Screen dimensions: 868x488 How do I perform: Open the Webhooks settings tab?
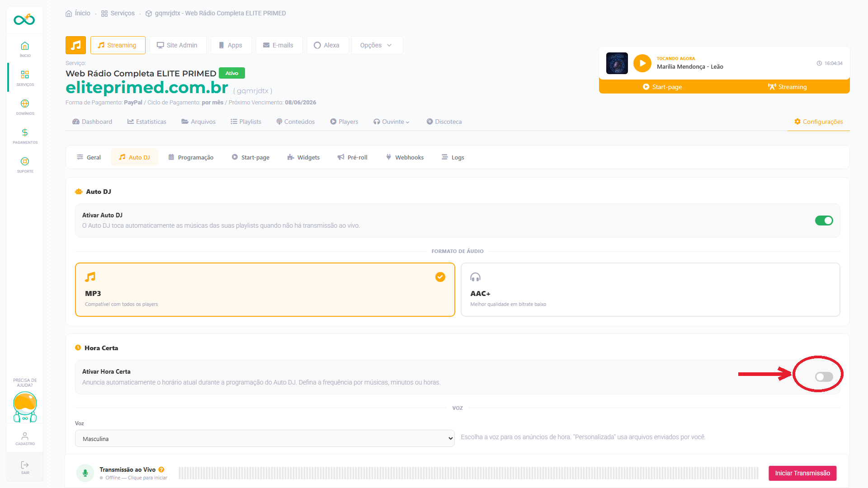coord(405,157)
